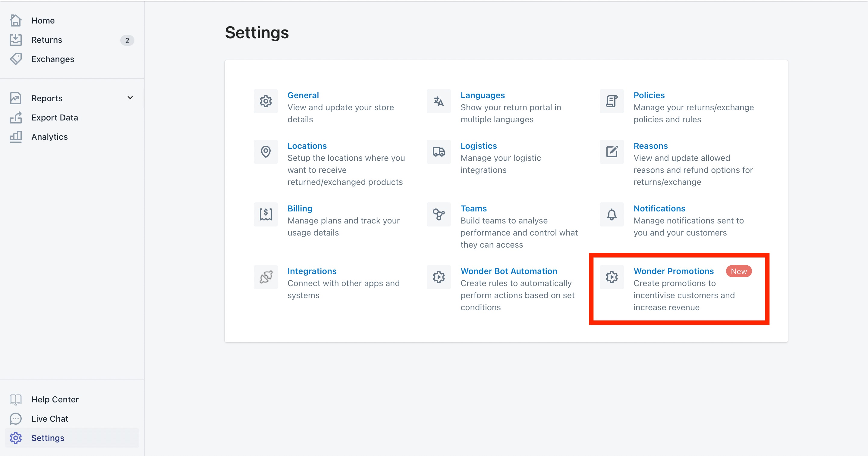Click the Teams connected nodes icon
868x456 pixels.
439,214
